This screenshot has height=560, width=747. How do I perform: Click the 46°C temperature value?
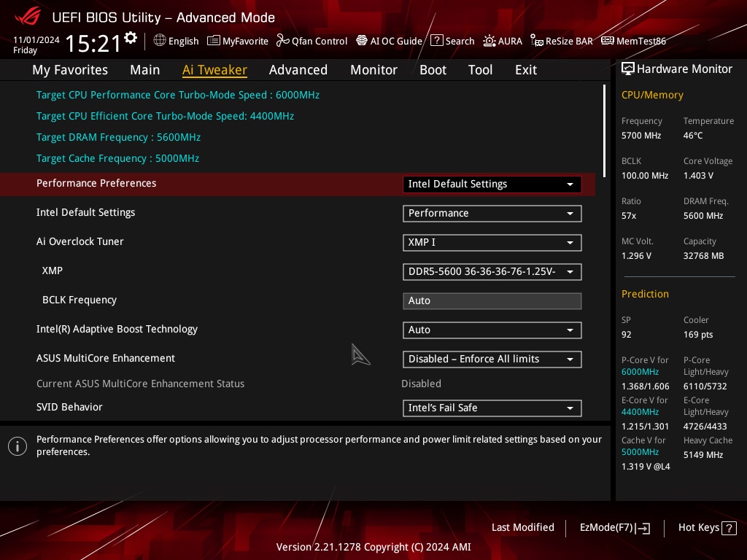(693, 136)
